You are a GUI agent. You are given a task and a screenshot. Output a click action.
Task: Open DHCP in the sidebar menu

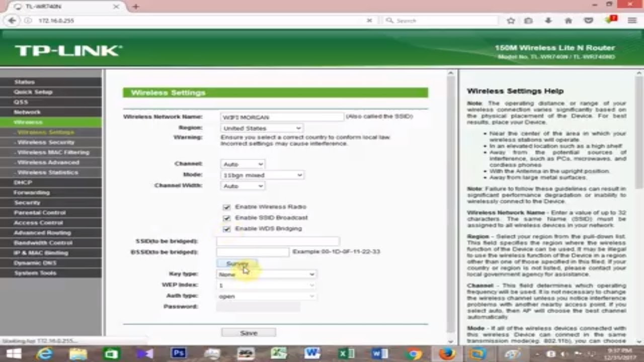pyautogui.click(x=51, y=183)
